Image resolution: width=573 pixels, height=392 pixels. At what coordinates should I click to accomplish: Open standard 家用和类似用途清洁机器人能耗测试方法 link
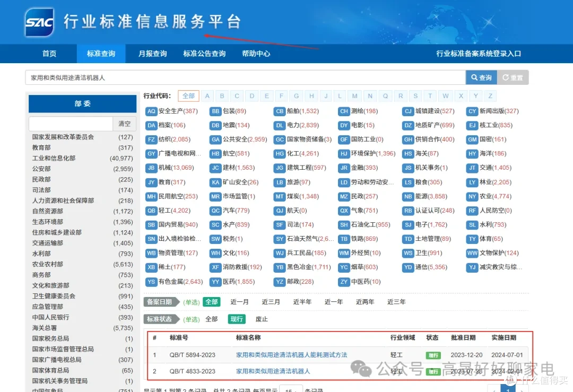(291, 355)
